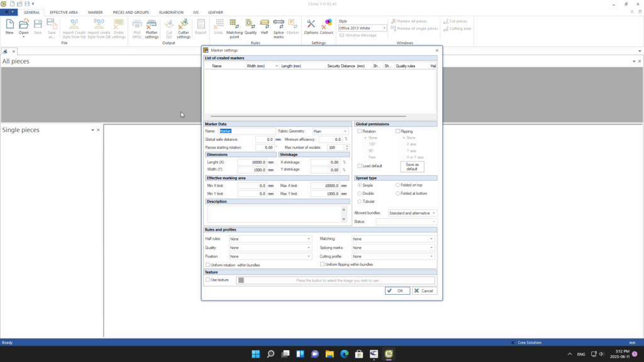The width and height of the screenshot is (644, 362).
Task: Click the Save as default button
Action: (412, 167)
